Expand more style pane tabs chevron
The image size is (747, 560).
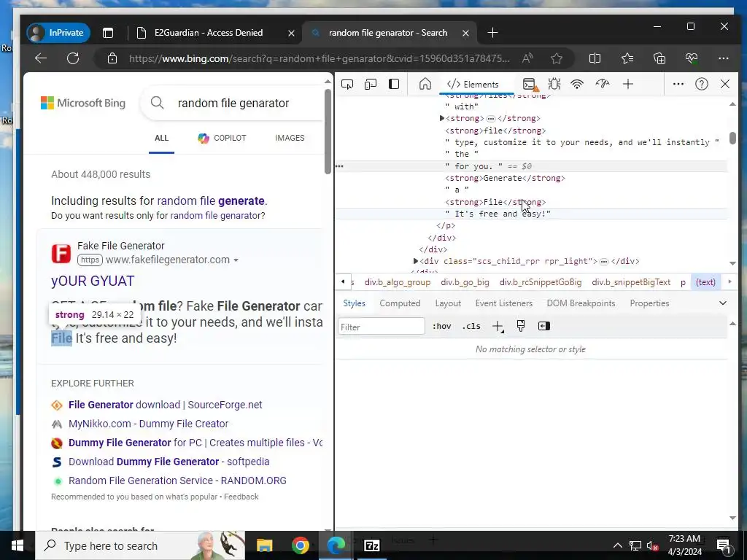click(723, 303)
